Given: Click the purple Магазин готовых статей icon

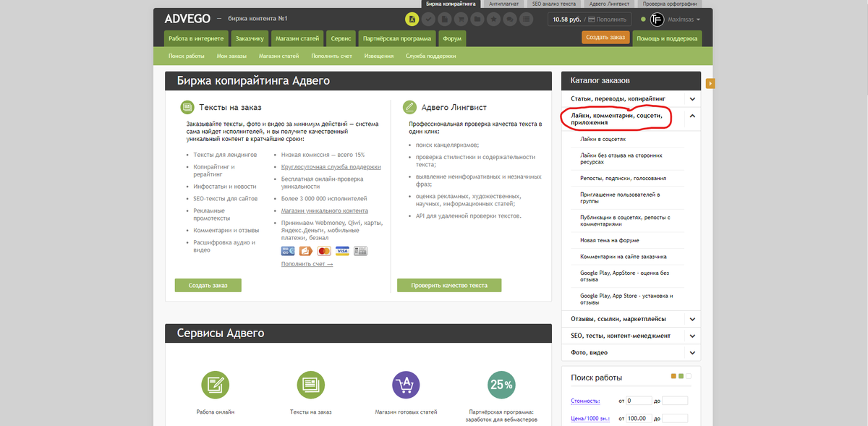Looking at the screenshot, I should pyautogui.click(x=406, y=384).
